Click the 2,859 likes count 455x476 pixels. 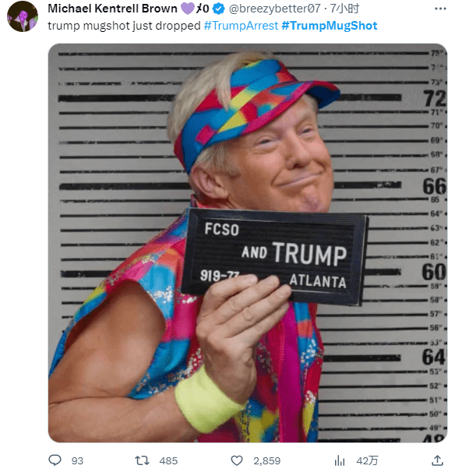[266, 461]
